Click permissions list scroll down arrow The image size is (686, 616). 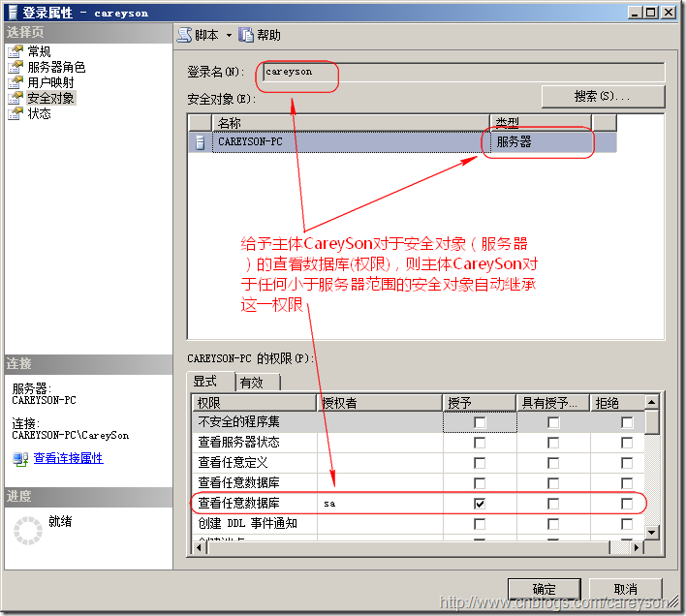point(651,532)
